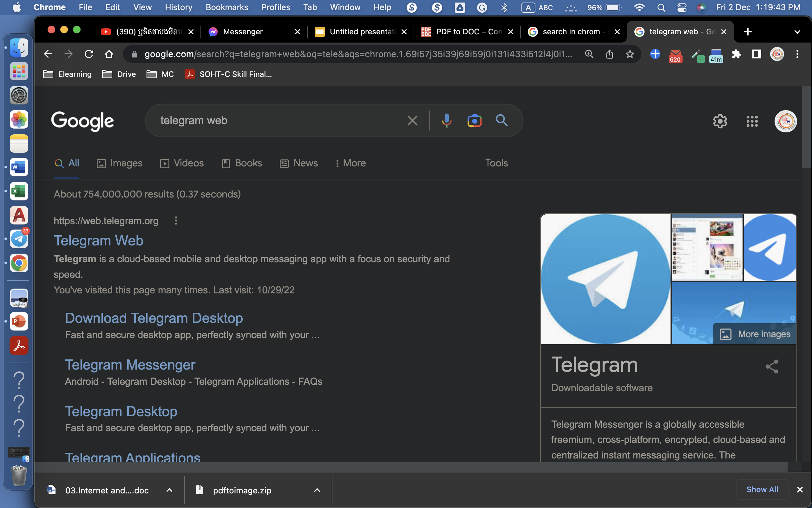Open Finder in the Dock
Screen dimensions: 812x508
19,48
